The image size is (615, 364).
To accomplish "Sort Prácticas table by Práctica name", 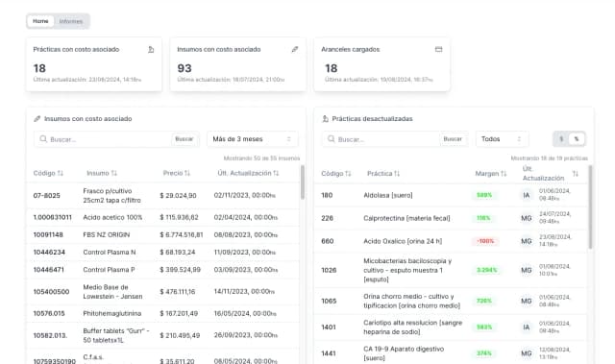I will click(383, 173).
